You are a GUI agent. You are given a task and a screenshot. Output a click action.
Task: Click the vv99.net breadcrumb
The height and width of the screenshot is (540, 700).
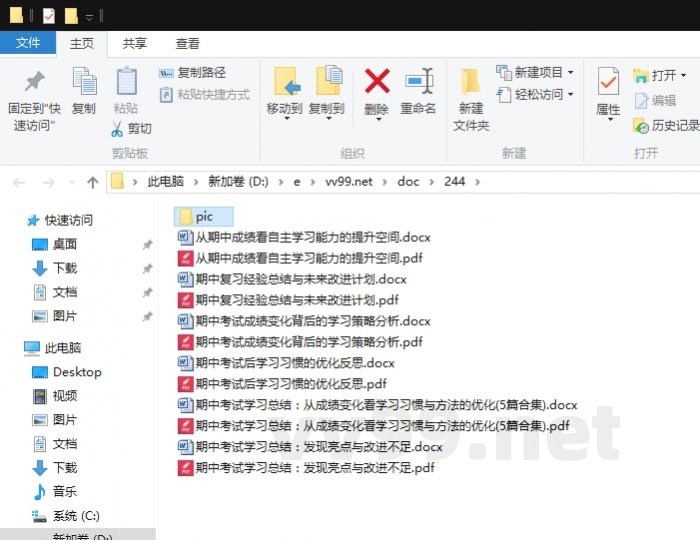click(349, 182)
